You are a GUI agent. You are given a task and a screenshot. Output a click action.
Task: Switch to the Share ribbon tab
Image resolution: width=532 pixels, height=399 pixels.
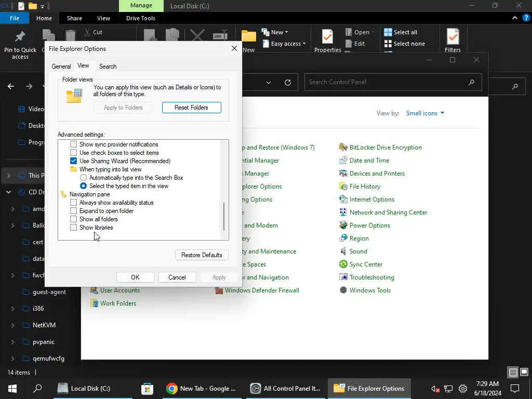[74, 18]
